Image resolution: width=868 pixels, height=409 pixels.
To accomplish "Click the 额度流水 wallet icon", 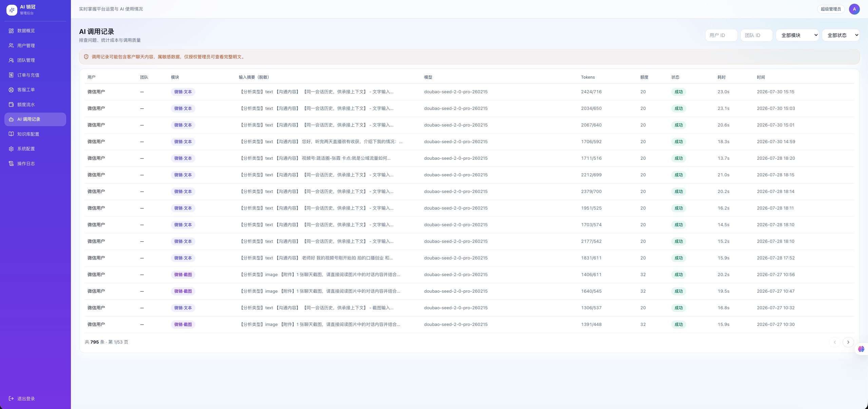I will click(11, 104).
